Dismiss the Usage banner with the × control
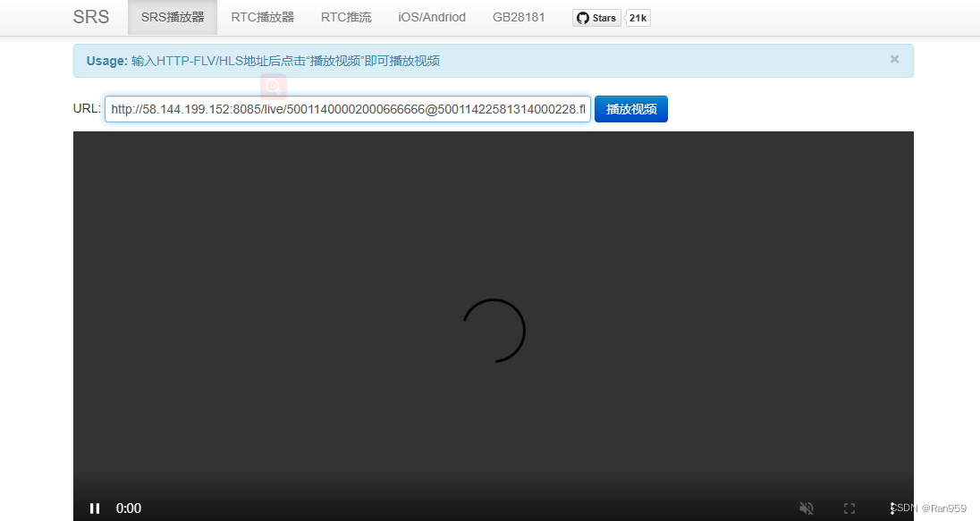 894,59
